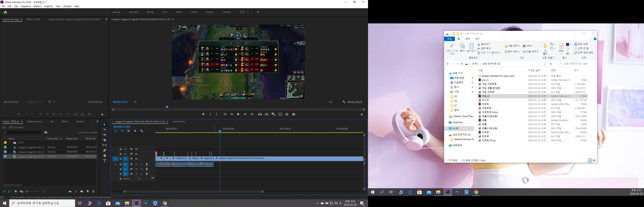644x207 pixels.
Task: Click project icon size zoom slider
Action: pyautogui.click(x=27, y=191)
